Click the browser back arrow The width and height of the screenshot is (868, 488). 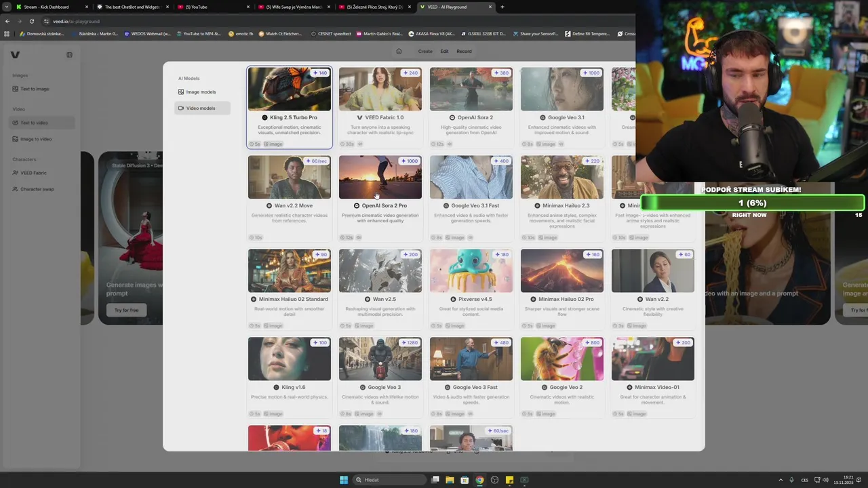(7, 21)
